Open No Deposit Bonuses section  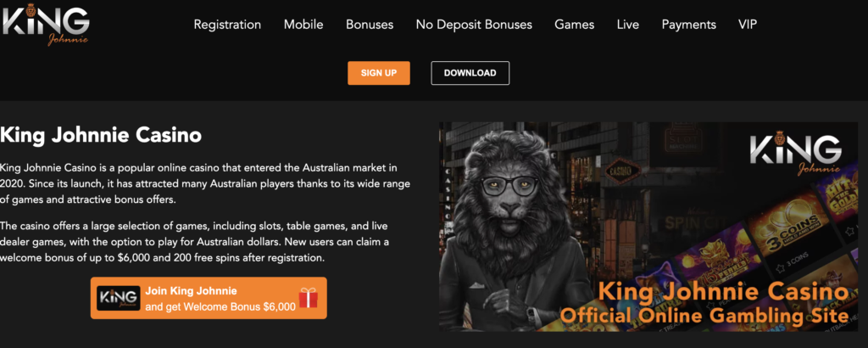pyautogui.click(x=474, y=25)
